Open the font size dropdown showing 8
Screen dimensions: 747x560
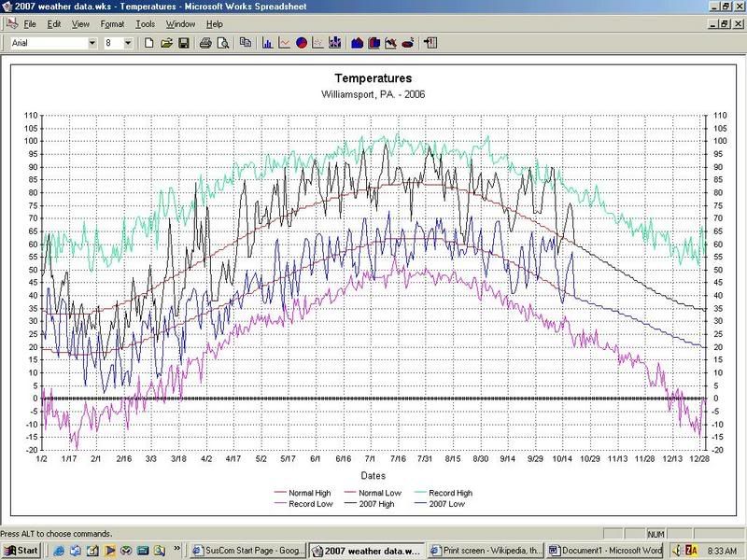[x=128, y=43]
